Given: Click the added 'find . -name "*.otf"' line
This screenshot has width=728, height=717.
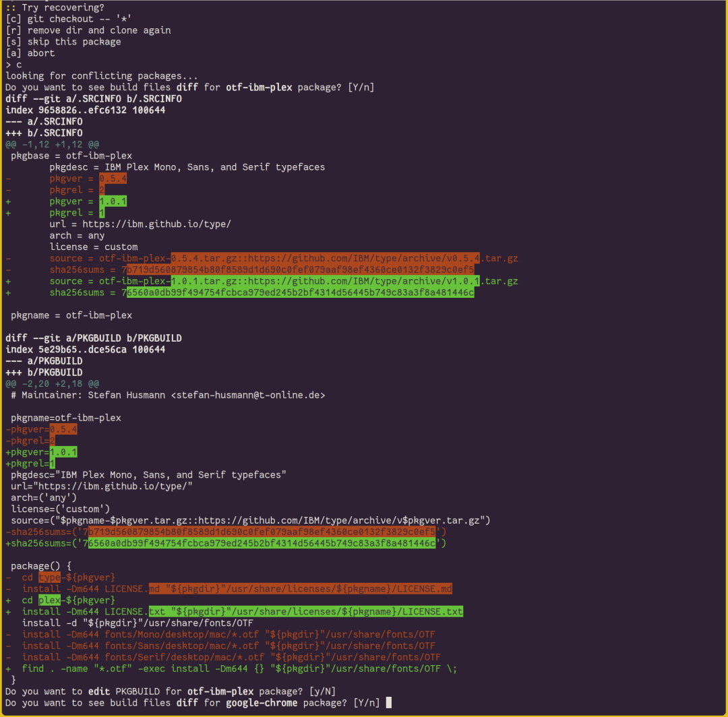Looking at the screenshot, I should [x=232, y=668].
